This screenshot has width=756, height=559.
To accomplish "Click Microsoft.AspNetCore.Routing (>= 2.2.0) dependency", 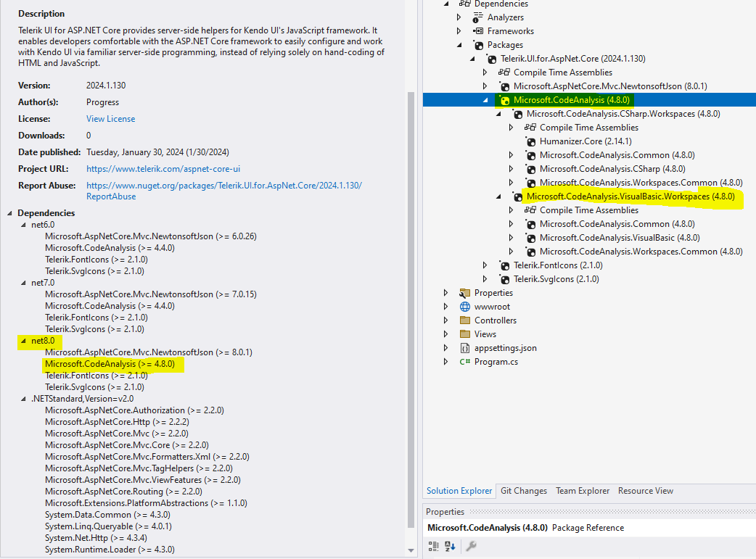I will [x=123, y=492].
